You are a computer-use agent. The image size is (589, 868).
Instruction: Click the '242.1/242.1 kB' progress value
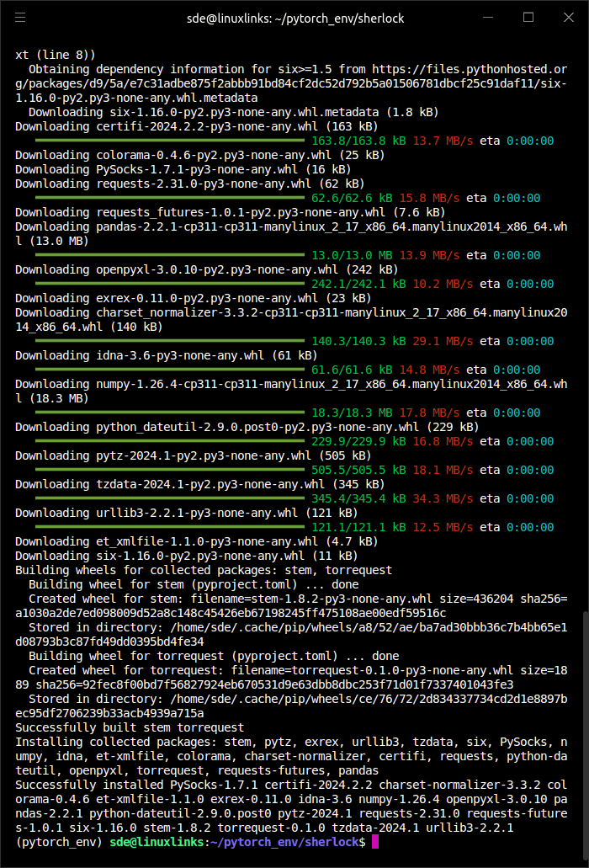[358, 284]
